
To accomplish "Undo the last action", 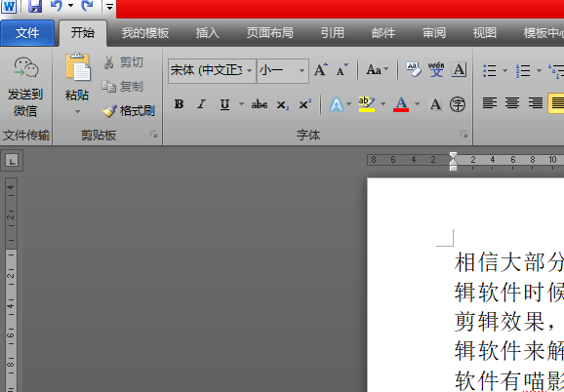I will click(x=56, y=6).
